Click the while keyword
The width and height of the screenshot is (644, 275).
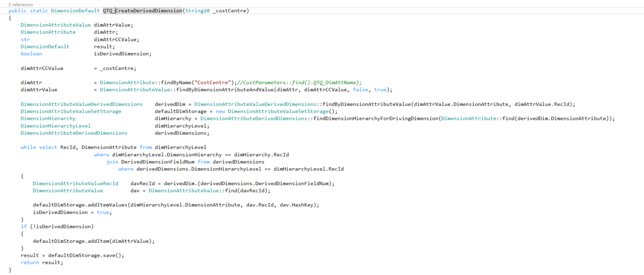28,147
